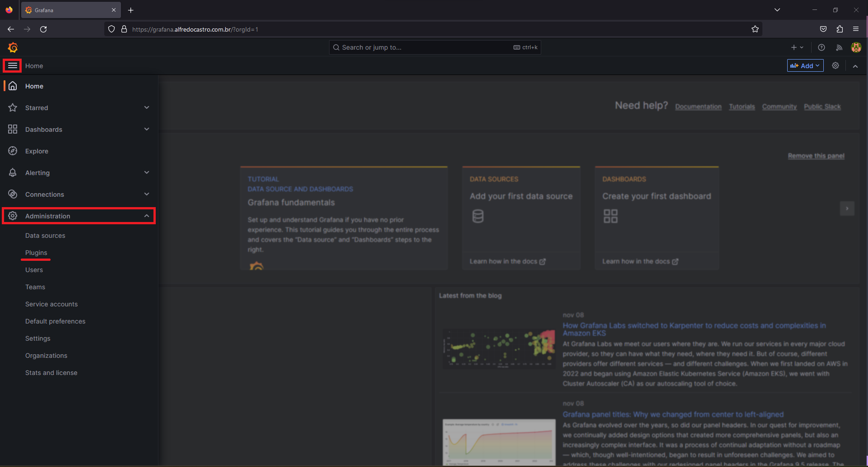Open Plugins under Administration

36,253
